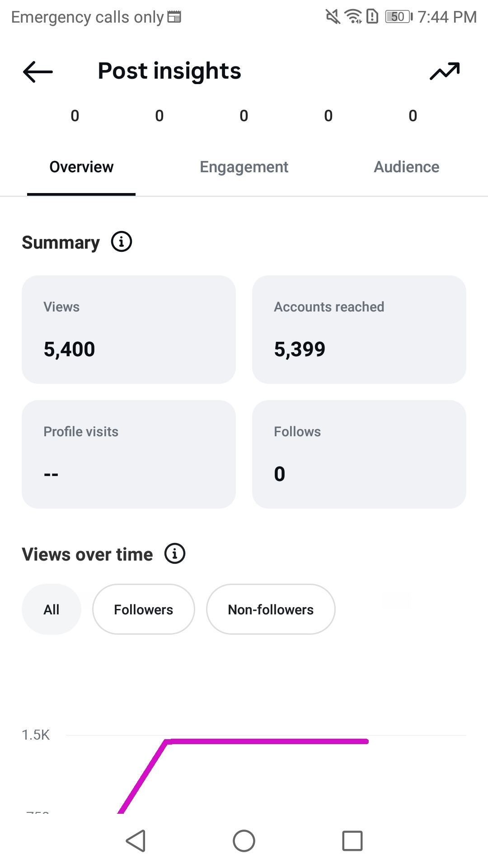The image size is (488, 868).
Task: Tap the muted sound status icon
Action: 333,17
